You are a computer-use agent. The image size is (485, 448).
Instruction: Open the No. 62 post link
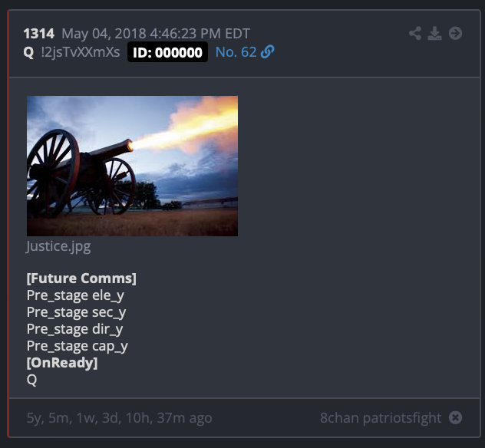click(236, 52)
